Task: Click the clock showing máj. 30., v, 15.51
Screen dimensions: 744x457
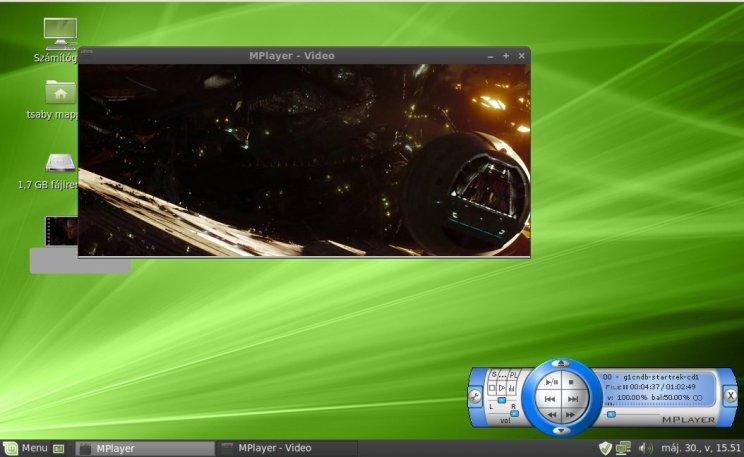Action: click(700, 448)
